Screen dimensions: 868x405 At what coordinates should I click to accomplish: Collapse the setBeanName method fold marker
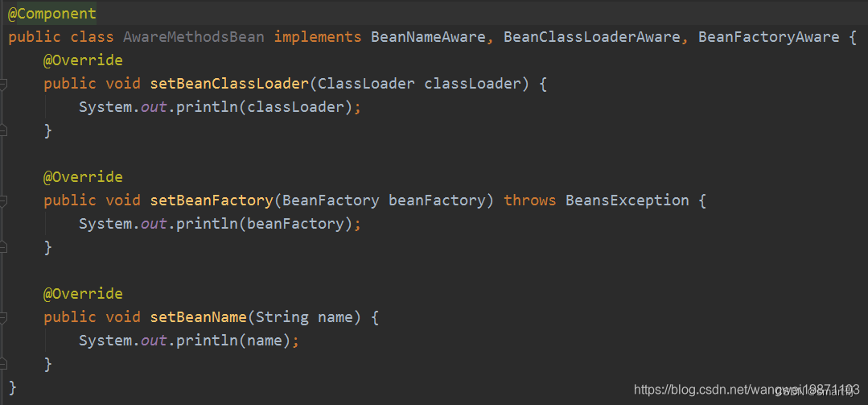[2, 317]
